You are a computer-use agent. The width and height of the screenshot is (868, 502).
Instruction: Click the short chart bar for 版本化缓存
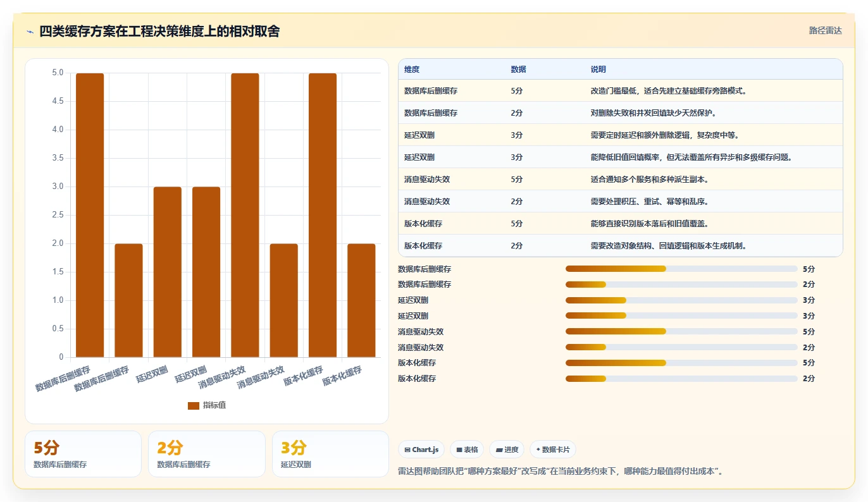pos(361,300)
